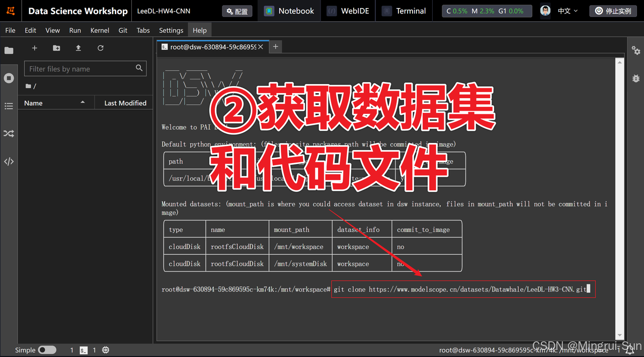
Task: Click the git clone command line
Action: coord(463,290)
